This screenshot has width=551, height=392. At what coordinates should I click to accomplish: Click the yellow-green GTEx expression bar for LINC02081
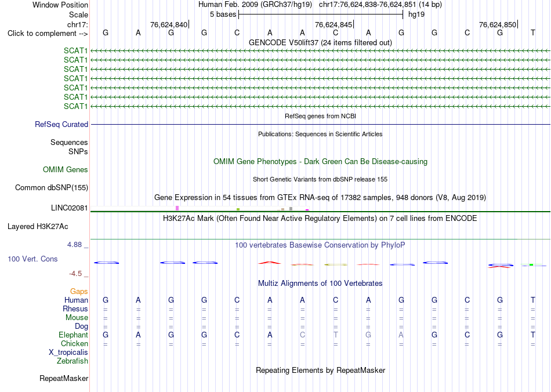pyautogui.click(x=238, y=209)
